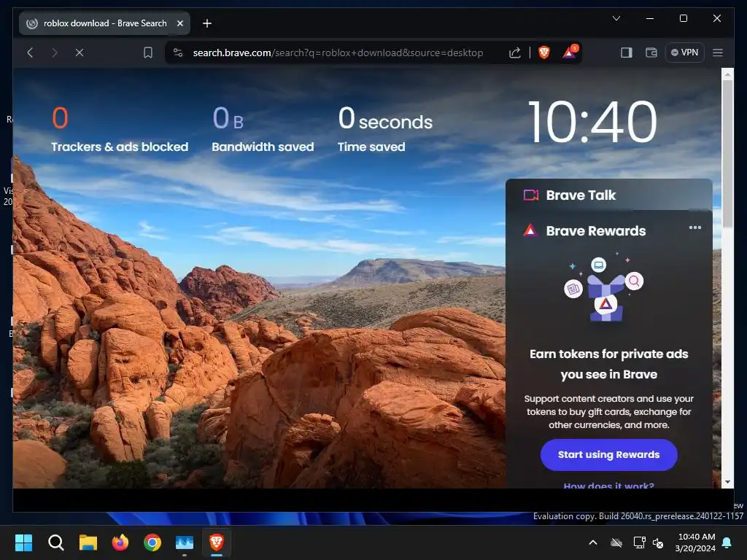This screenshot has width=747, height=560.
Task: Open notifications bell in the taskbar
Action: point(727,542)
